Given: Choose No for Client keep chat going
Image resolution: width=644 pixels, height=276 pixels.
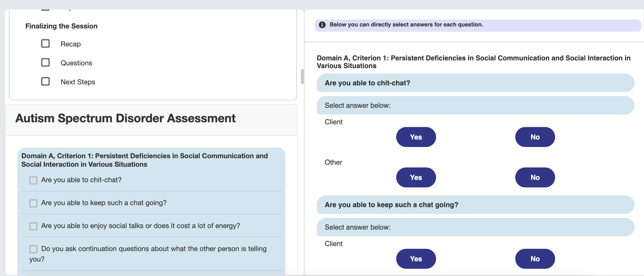Looking at the screenshot, I should (535, 259).
